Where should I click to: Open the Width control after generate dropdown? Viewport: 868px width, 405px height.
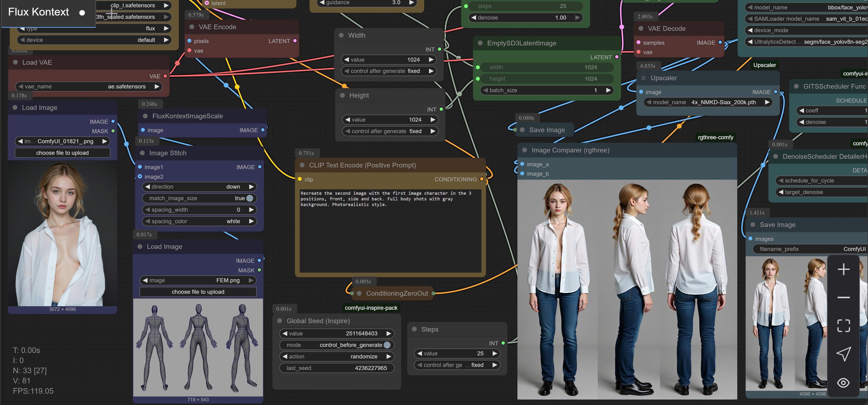click(388, 71)
